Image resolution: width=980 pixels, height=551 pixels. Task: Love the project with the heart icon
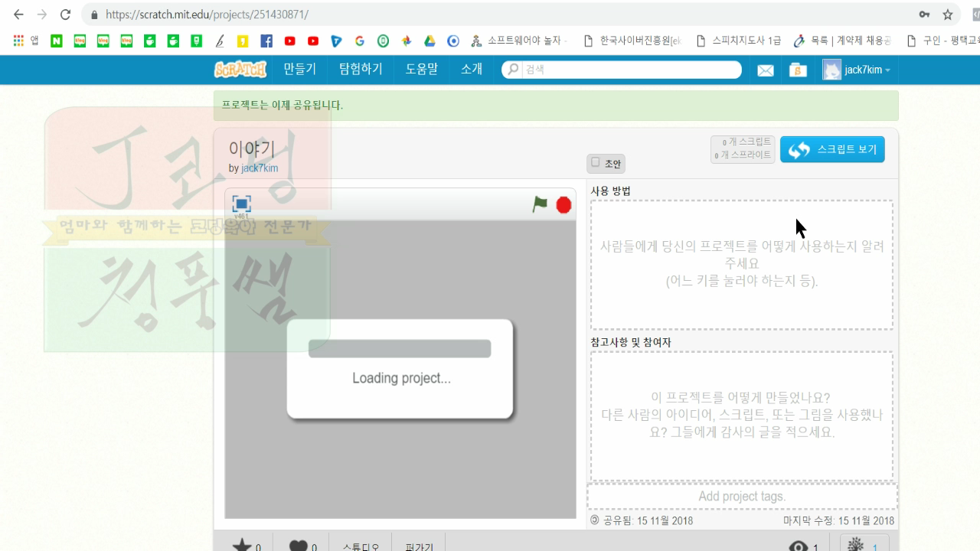point(299,544)
